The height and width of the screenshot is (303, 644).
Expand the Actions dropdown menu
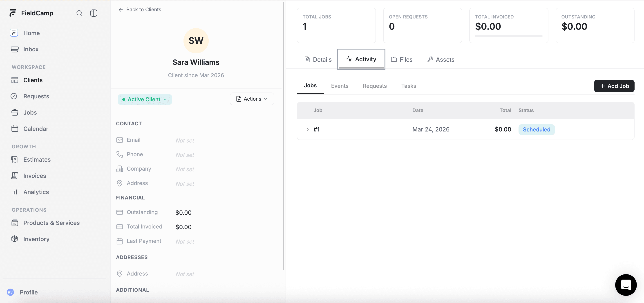[252, 99]
